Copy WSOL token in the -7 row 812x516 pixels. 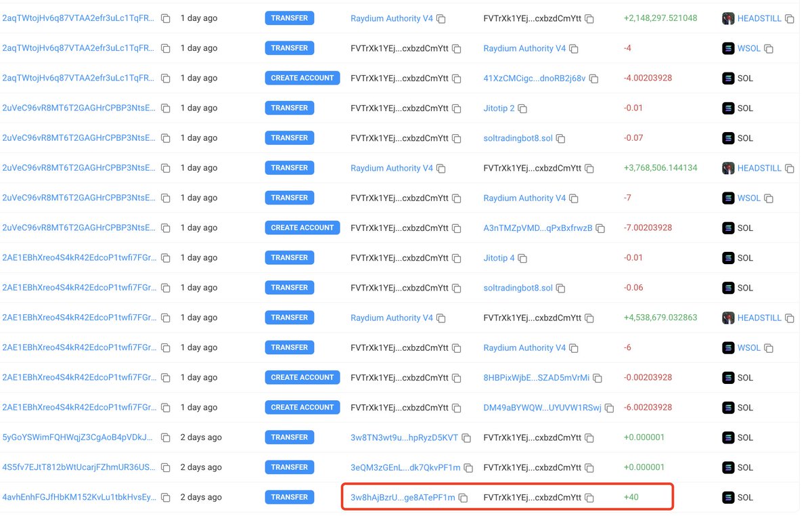coord(769,198)
